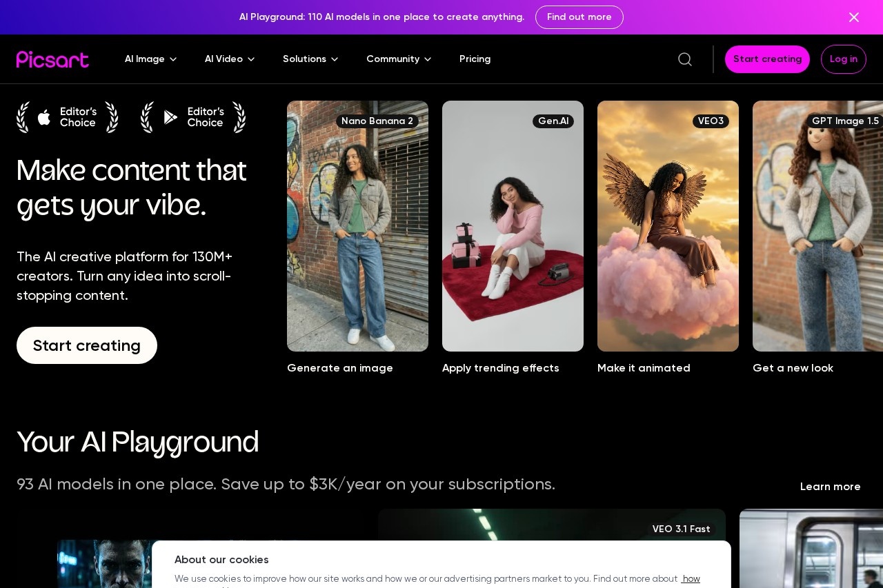Click the white Start creating button

[87, 345]
